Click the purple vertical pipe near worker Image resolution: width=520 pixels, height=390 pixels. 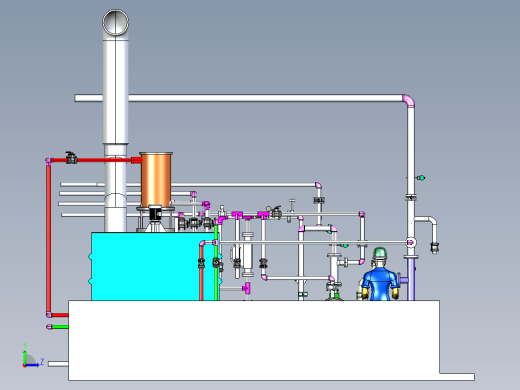(411, 279)
